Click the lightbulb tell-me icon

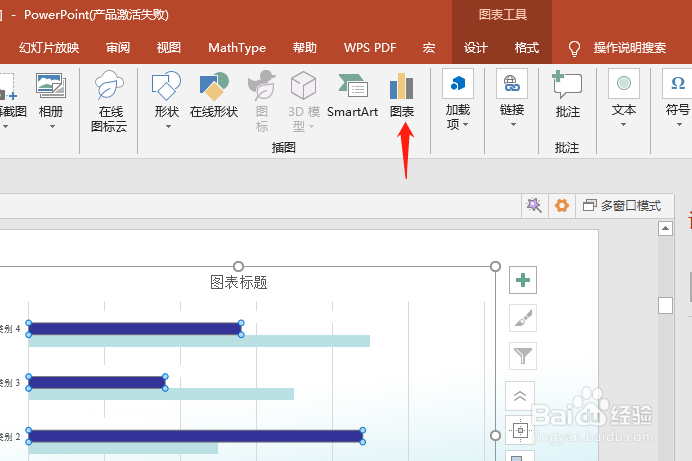574,48
